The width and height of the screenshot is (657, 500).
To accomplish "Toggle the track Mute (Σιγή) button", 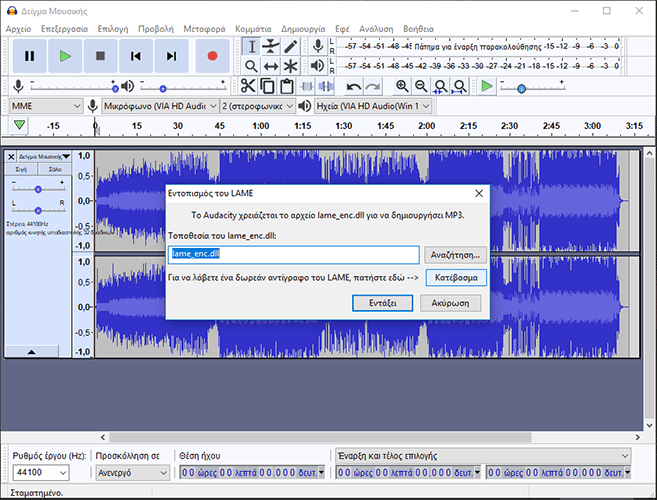I will click(21, 169).
